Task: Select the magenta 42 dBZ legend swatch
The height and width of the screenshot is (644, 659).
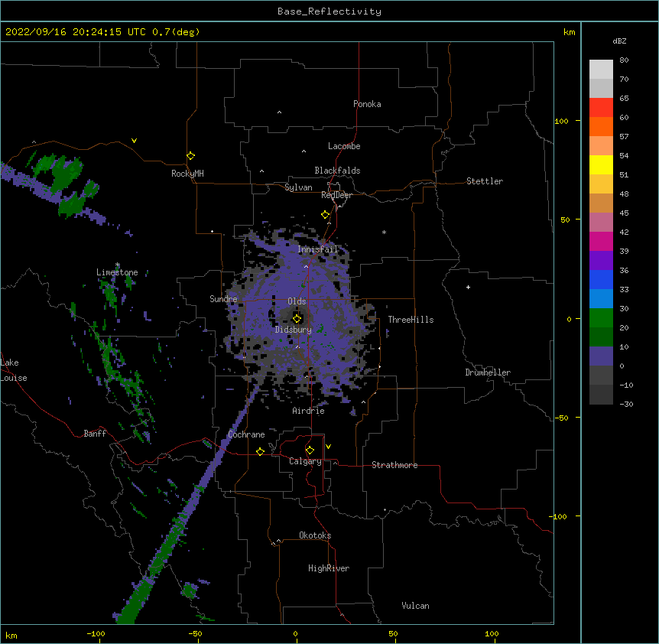Action: click(601, 241)
